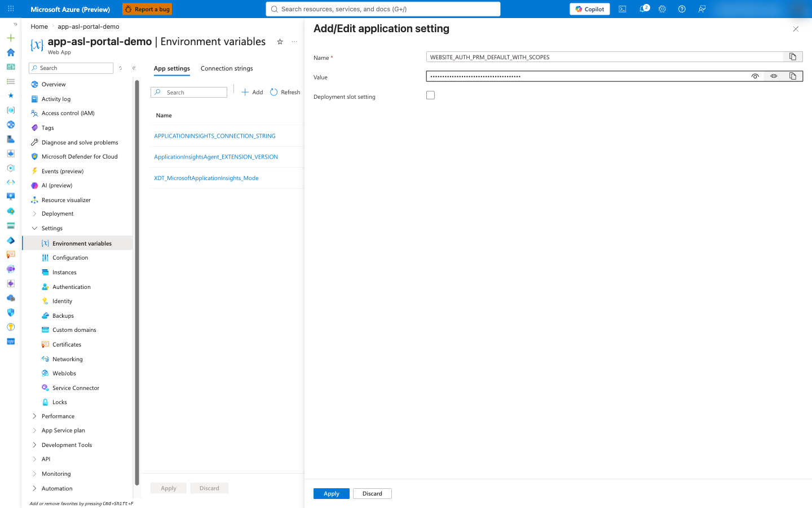Click the app settings Search filter box
The height and width of the screenshot is (508, 812).
click(x=189, y=92)
